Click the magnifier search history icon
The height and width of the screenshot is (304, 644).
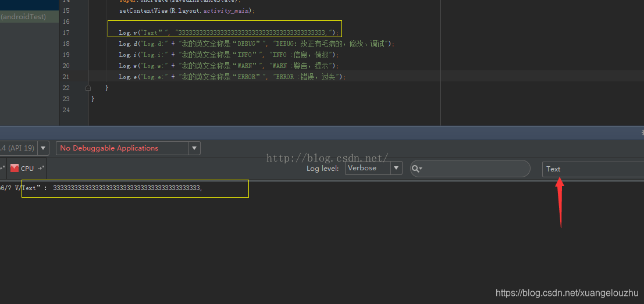(417, 169)
